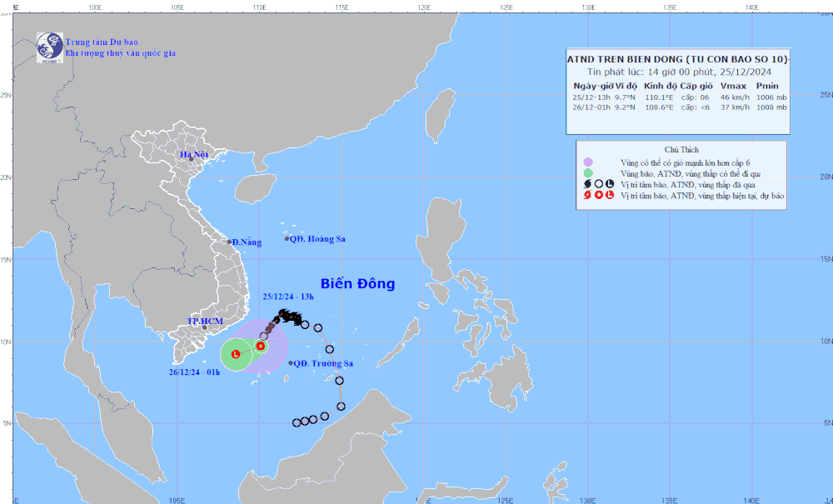Screen dimensions: 833x504
Task: Click the Biển Đông sea label
Action: pyautogui.click(x=358, y=284)
